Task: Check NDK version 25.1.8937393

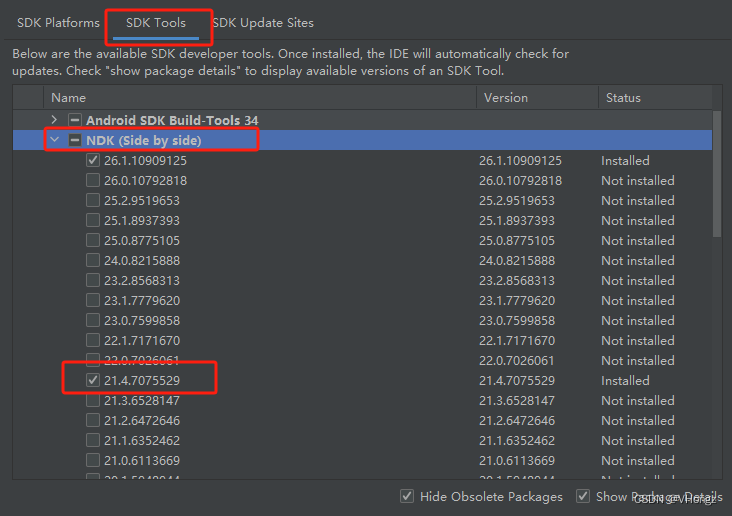Action: tap(93, 220)
